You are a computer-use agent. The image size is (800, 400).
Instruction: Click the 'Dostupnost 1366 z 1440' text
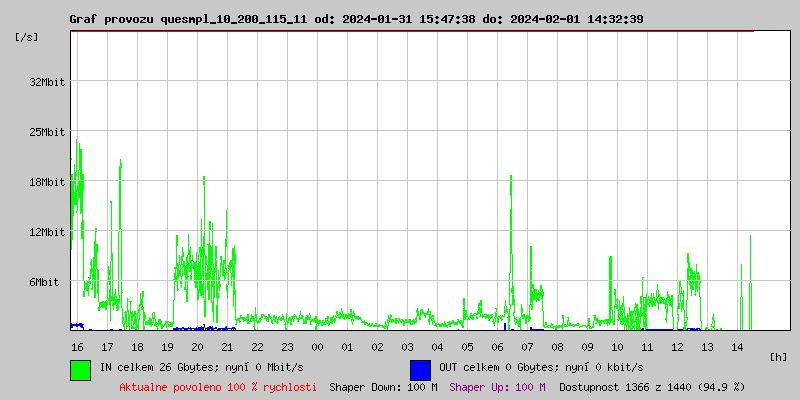[651, 386]
